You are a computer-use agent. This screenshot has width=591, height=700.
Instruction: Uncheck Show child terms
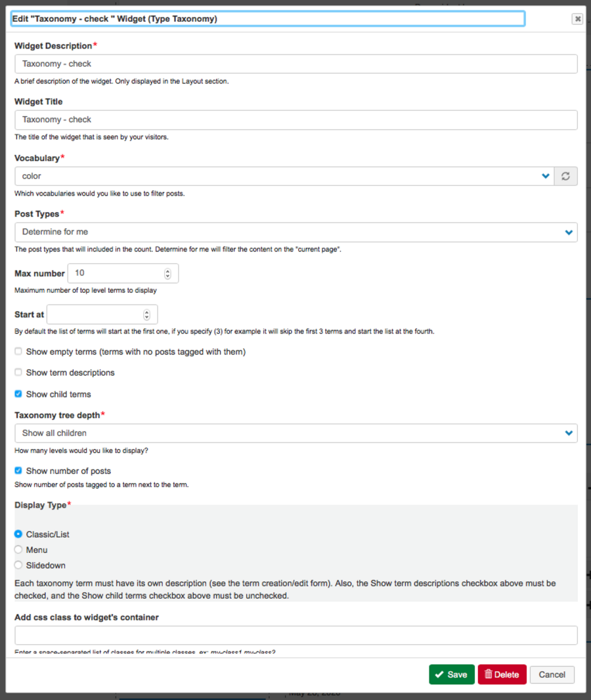18,394
